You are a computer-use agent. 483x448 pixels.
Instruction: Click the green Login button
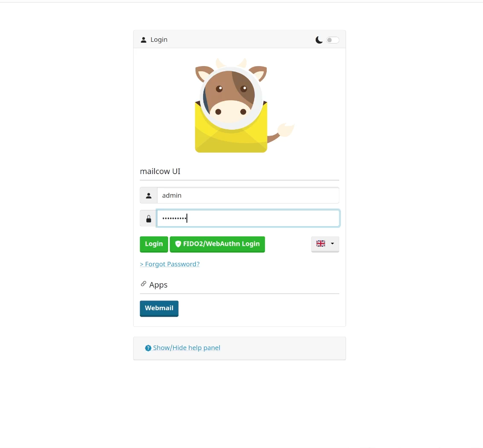(154, 244)
